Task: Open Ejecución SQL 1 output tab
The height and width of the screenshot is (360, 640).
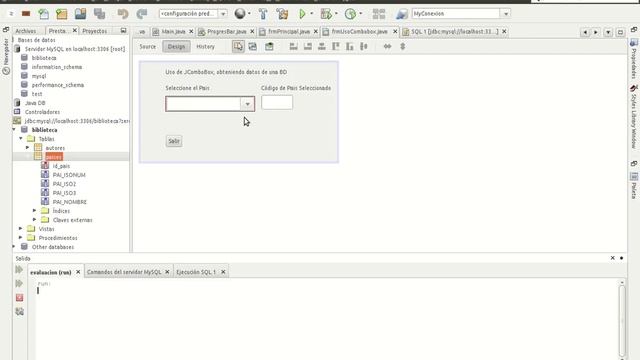Action: click(196, 272)
